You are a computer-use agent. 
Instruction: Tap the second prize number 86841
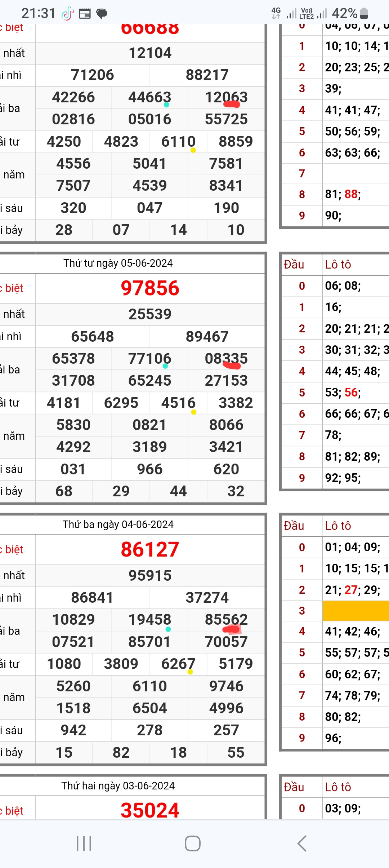pyautogui.click(x=93, y=598)
